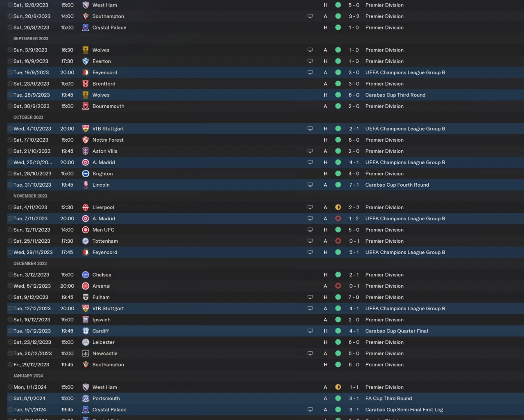Click the Liverpool club badge
The width and height of the screenshot is (524, 420).
(x=86, y=208)
